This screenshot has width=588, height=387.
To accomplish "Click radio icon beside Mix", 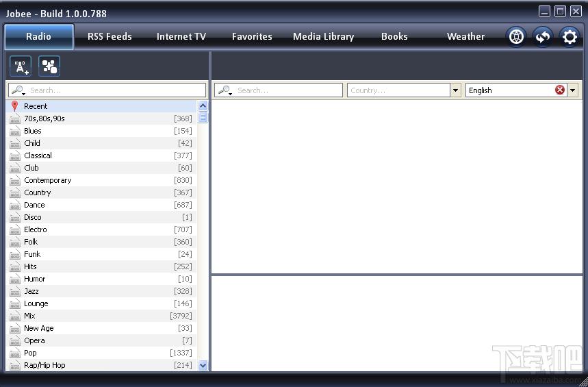I will pyautogui.click(x=15, y=316).
